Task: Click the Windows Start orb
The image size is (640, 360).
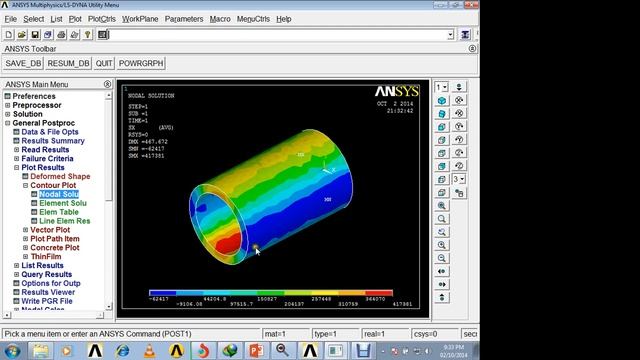Action: (x=12, y=351)
